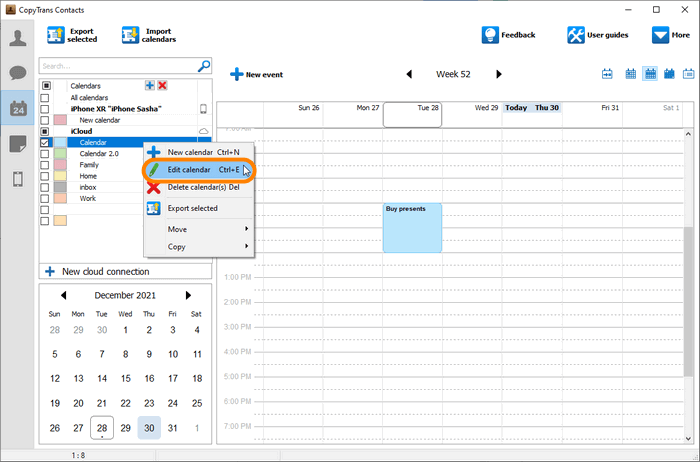Click the Import calendars toolbar button

coord(149,35)
